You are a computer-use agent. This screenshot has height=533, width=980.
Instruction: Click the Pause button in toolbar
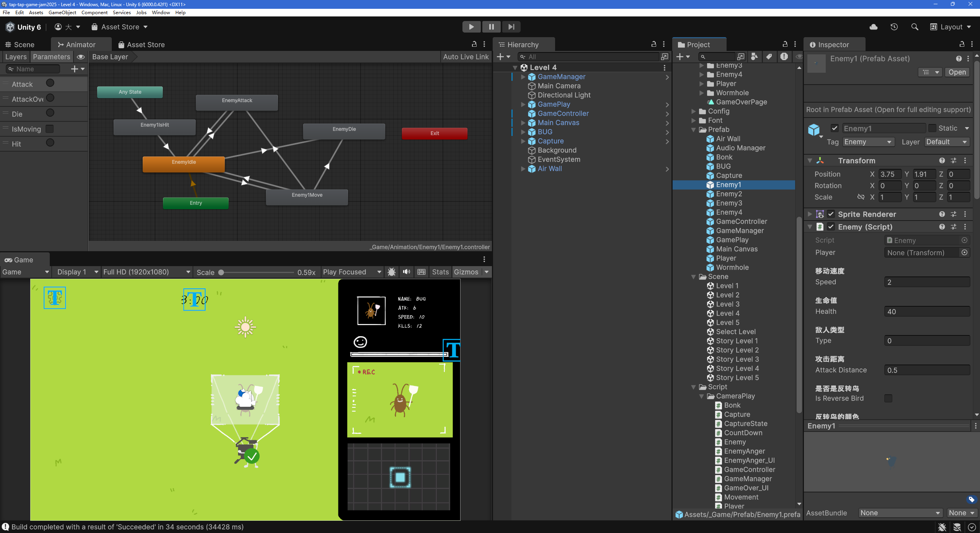coord(491,27)
